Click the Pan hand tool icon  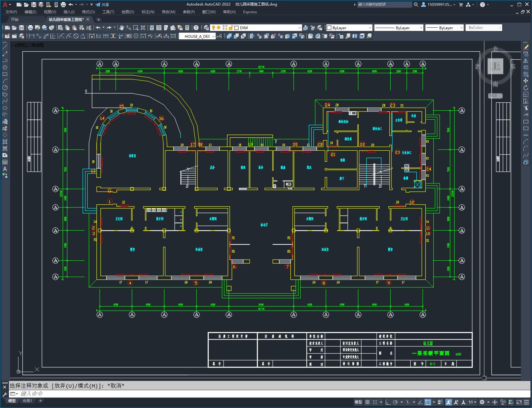pos(122,28)
